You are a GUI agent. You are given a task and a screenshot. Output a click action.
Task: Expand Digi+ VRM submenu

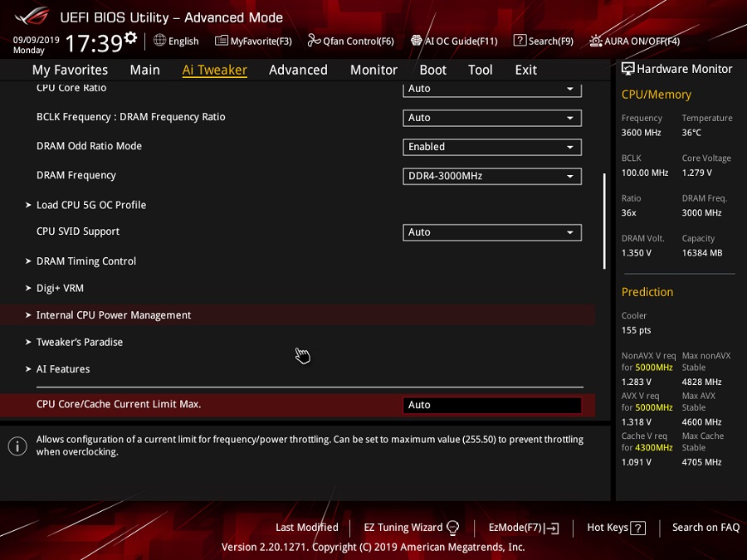point(60,289)
